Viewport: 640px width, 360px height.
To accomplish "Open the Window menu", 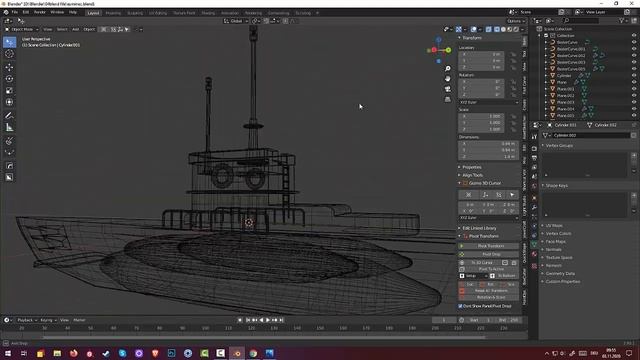I will click(57, 13).
